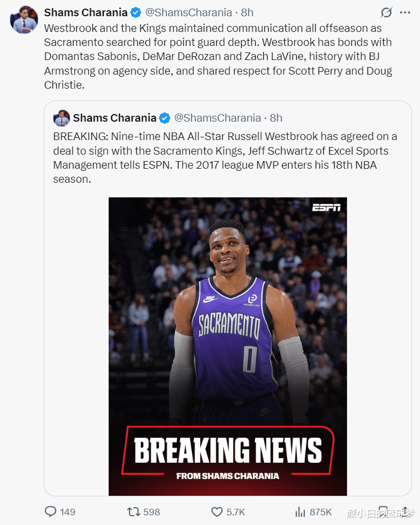Click the bookmark icon near bottom right

point(384,511)
